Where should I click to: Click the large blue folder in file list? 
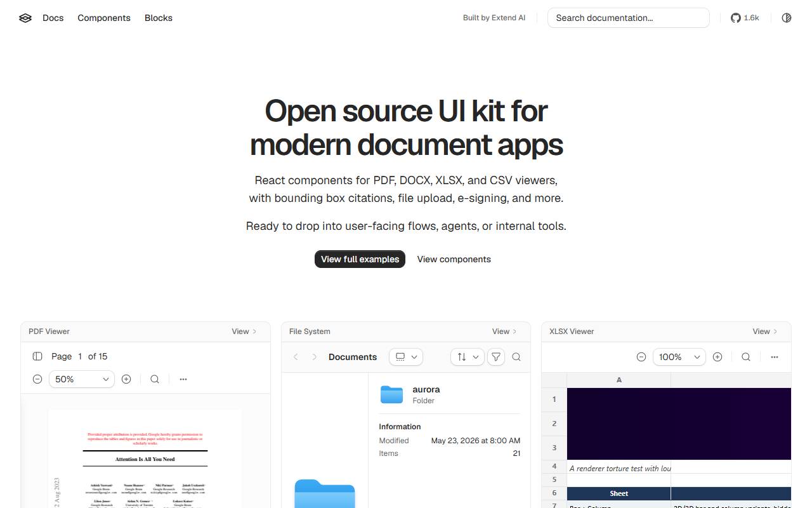(325, 493)
